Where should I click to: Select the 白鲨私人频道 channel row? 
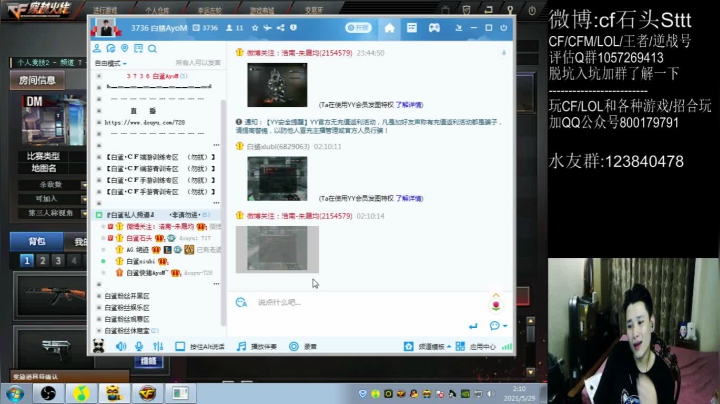(x=158, y=214)
